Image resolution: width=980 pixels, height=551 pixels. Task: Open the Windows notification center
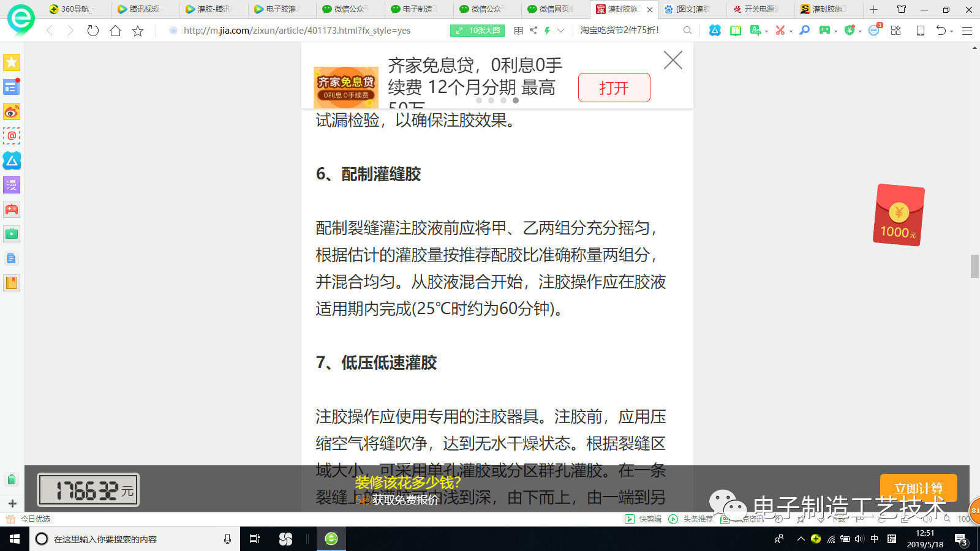tap(961, 539)
